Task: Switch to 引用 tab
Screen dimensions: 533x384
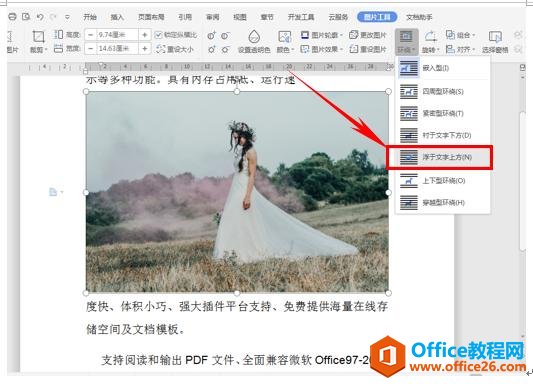Action: click(185, 17)
